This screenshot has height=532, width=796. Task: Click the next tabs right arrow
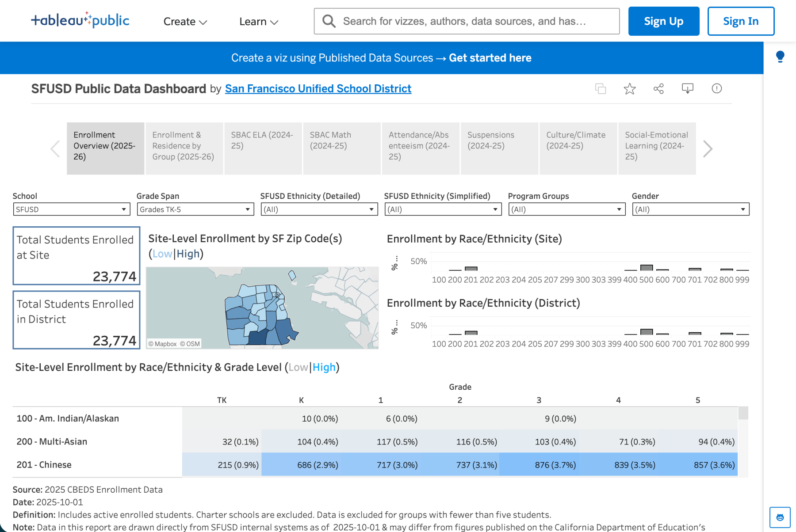708,149
